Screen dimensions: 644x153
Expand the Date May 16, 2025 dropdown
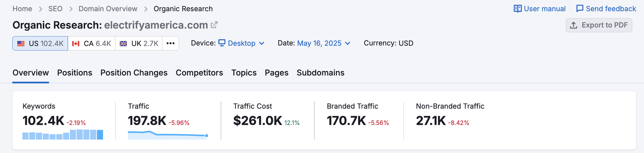(x=324, y=43)
